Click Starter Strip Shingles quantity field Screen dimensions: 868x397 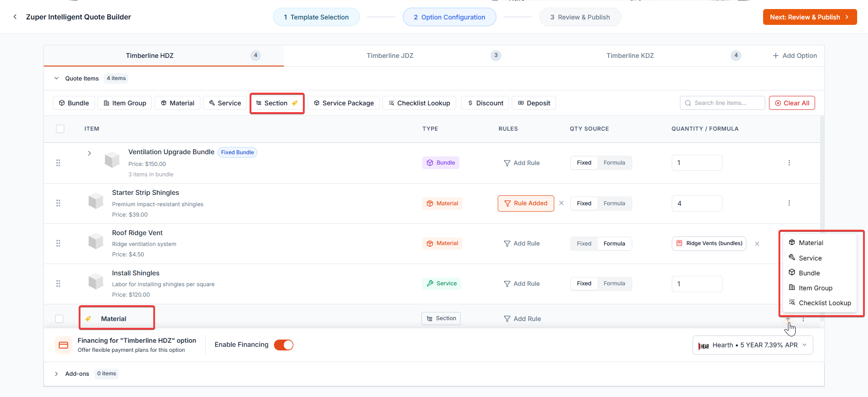click(x=697, y=203)
